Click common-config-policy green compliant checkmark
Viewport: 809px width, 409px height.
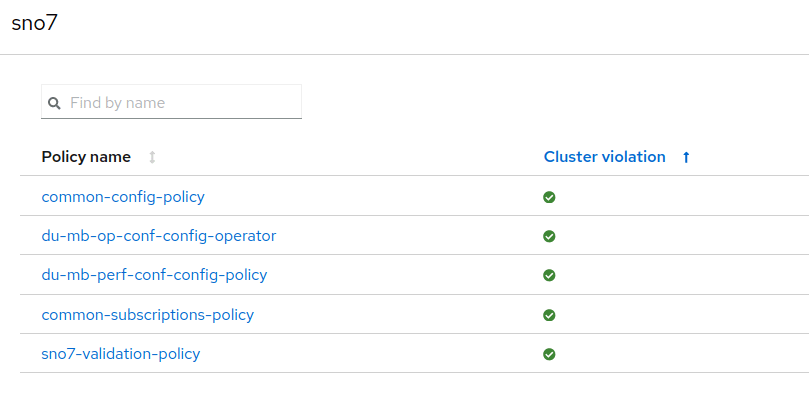tap(549, 197)
